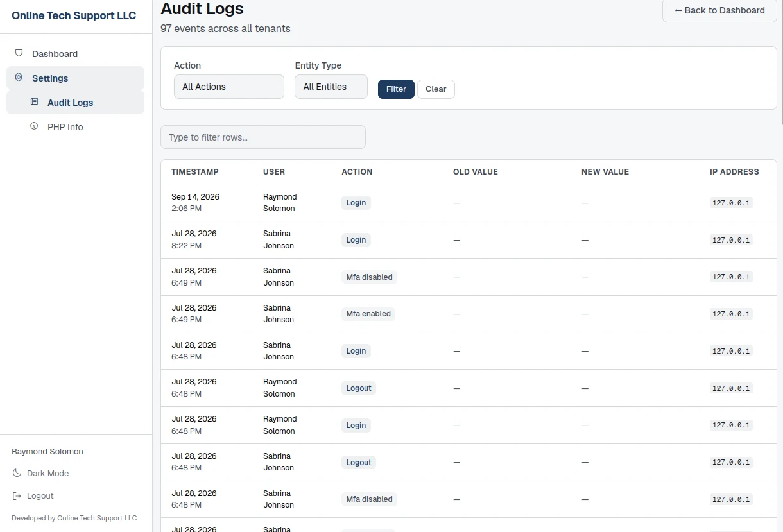
Task: Click the Clear button
Action: pyautogui.click(x=436, y=89)
